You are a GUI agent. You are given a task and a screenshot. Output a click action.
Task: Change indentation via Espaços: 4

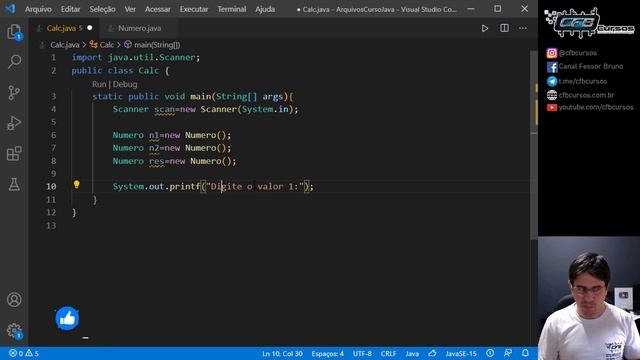327,353
